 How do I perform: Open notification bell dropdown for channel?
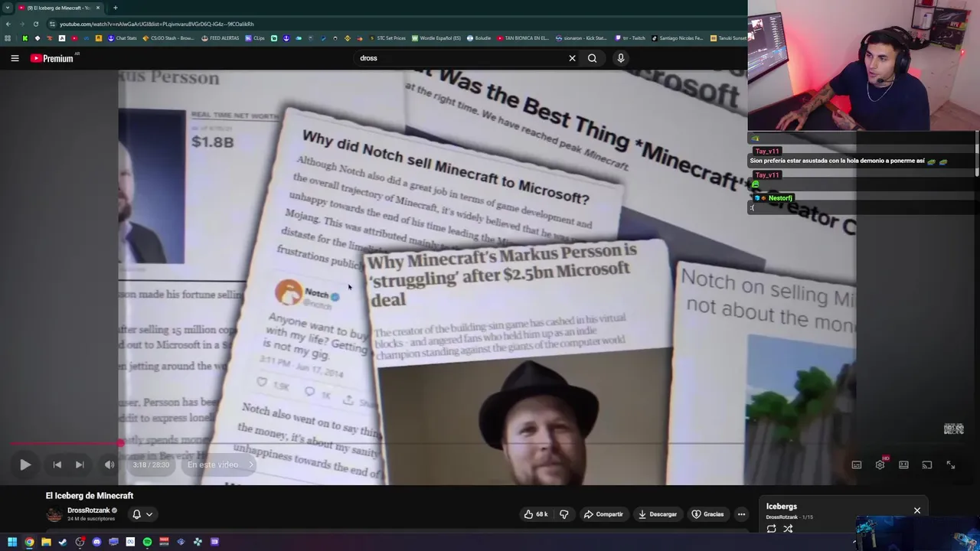142,514
